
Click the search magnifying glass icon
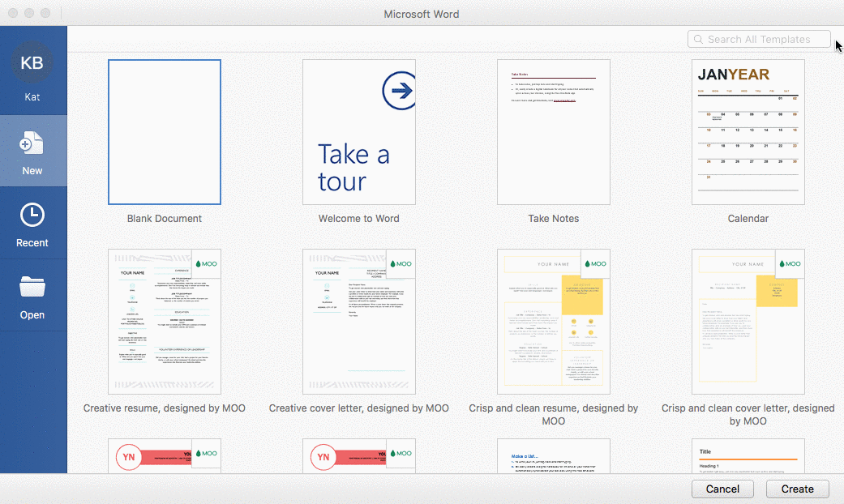point(698,39)
